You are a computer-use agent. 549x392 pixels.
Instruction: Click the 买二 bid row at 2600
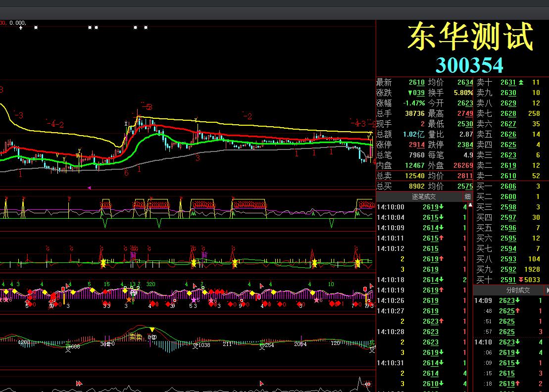[510, 196]
